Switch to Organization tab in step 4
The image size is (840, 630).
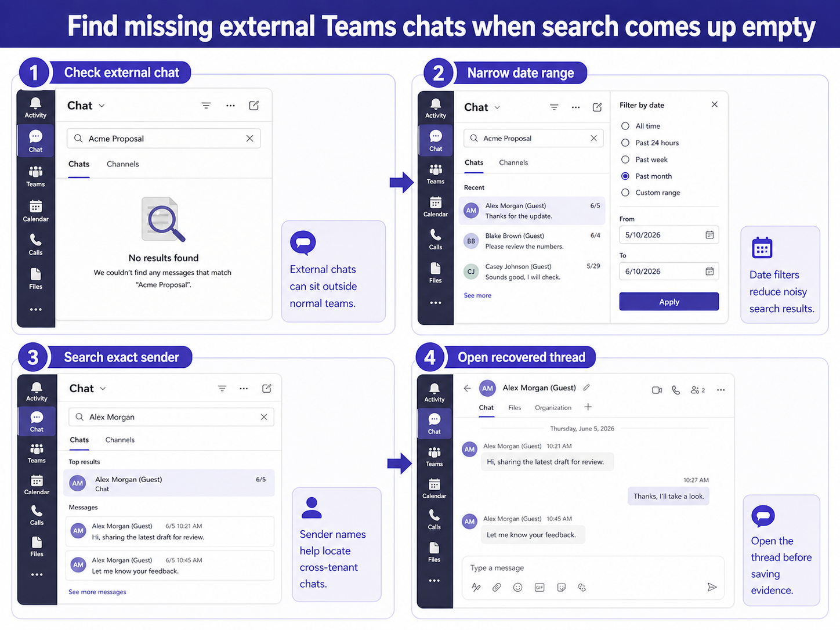(553, 408)
